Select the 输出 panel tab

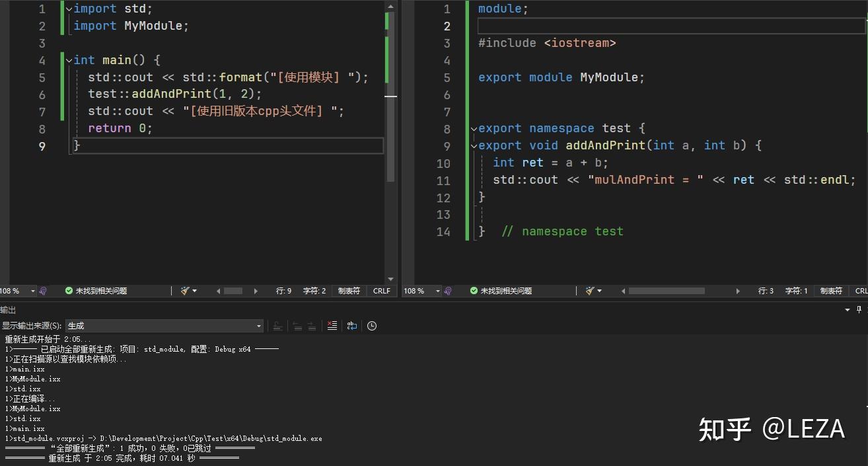coord(7,309)
